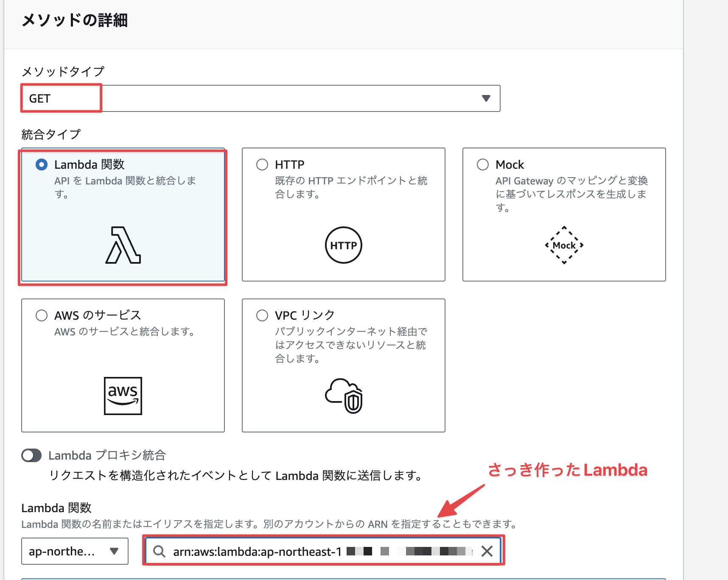Click the 統合タイプ label
Viewport: 728px width, 580px height.
(51, 134)
